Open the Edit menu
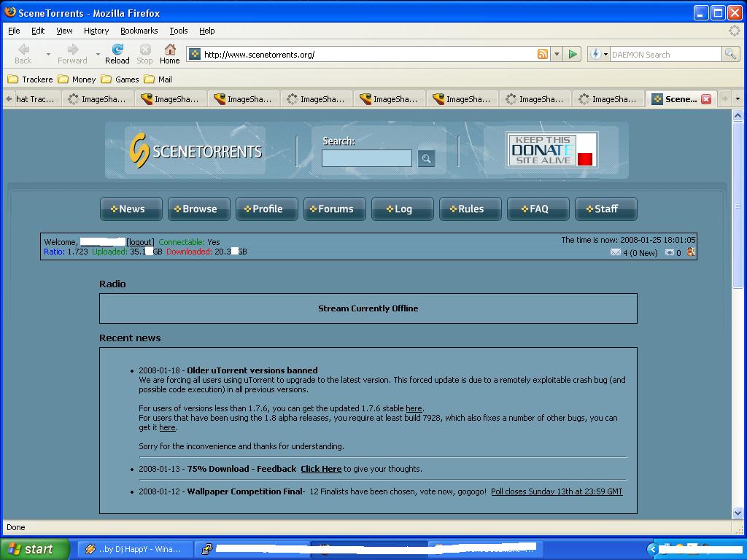The height and width of the screenshot is (560, 747). (38, 31)
